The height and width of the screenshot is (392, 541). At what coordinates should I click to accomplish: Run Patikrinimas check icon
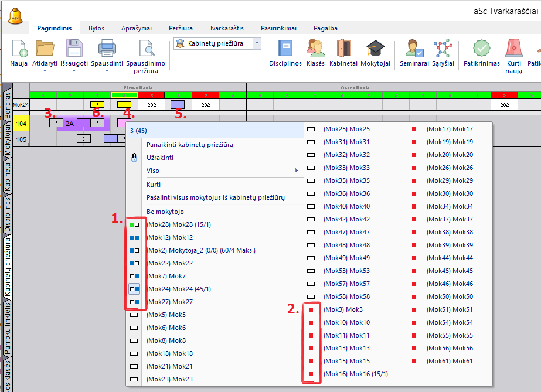tap(481, 49)
